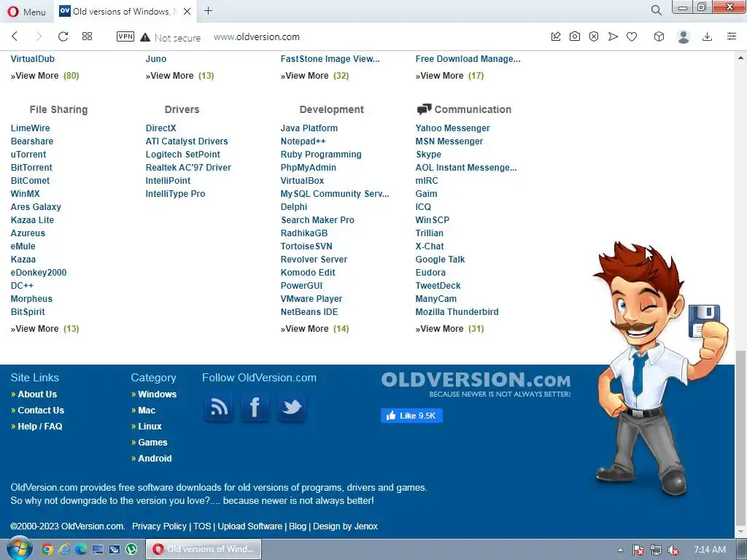The height and width of the screenshot is (560, 747).
Task: Launch Chrome from the taskbar
Action: (x=47, y=550)
